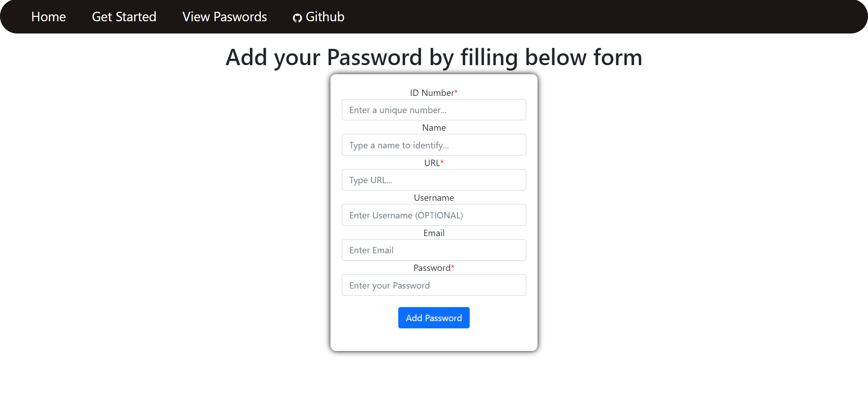868x398 pixels.
Task: Click the page heading about adding Password
Action: (434, 57)
